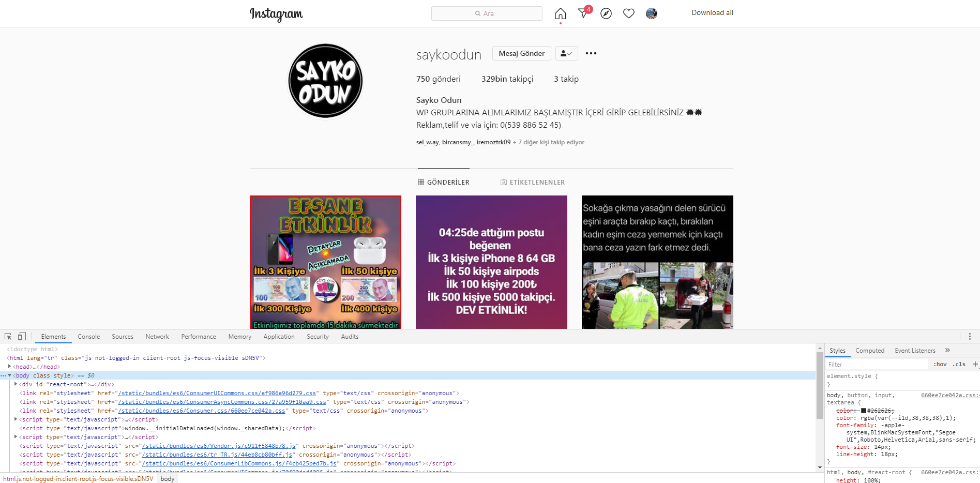This screenshot has height=483, width=980.
Task: Click the + 7 diğer kişi text
Action: (x=549, y=142)
